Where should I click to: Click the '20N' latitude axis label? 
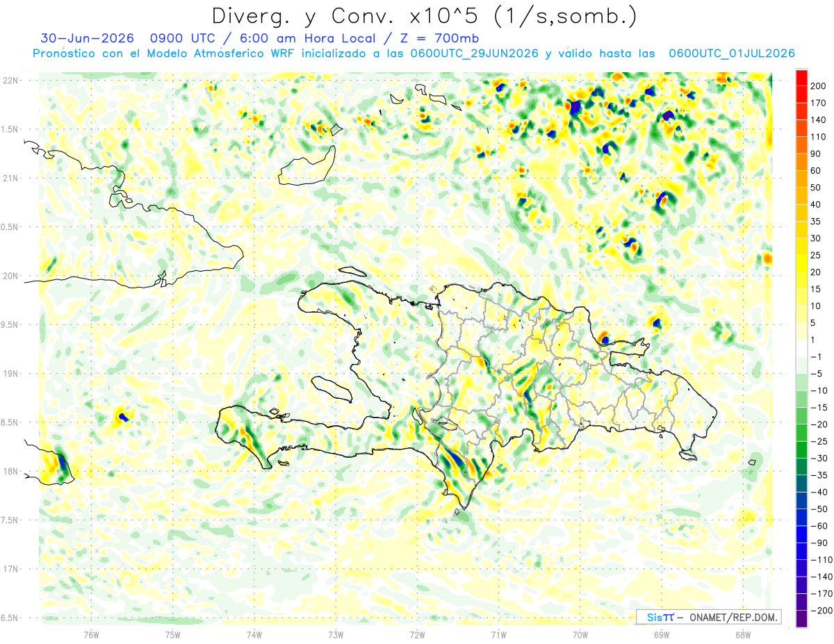pos(10,276)
